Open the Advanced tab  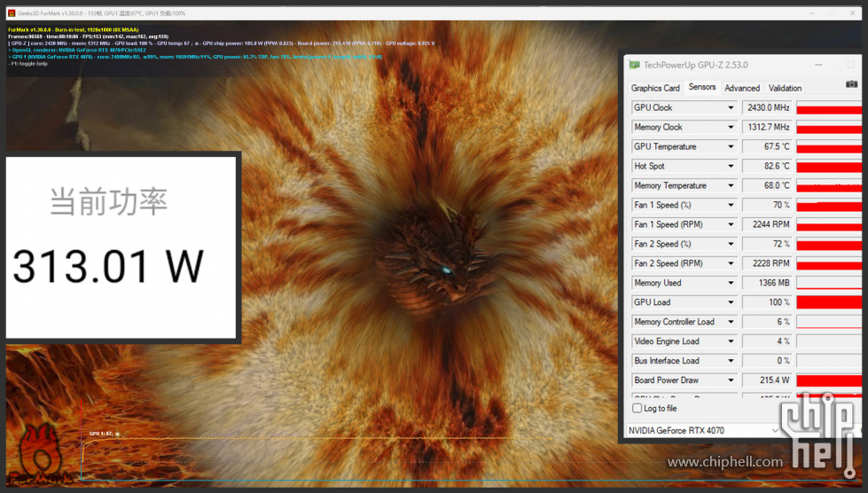[x=742, y=88]
